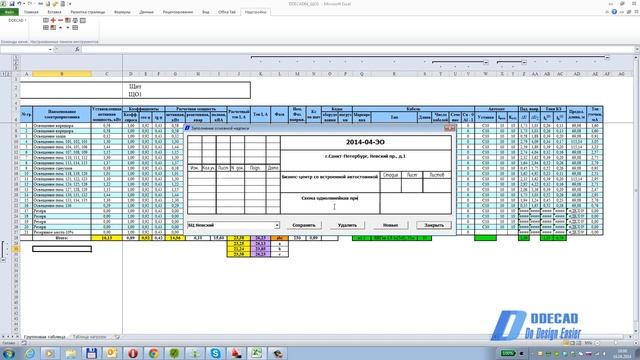Switch to the Вставка ribbon tab

tap(54, 12)
